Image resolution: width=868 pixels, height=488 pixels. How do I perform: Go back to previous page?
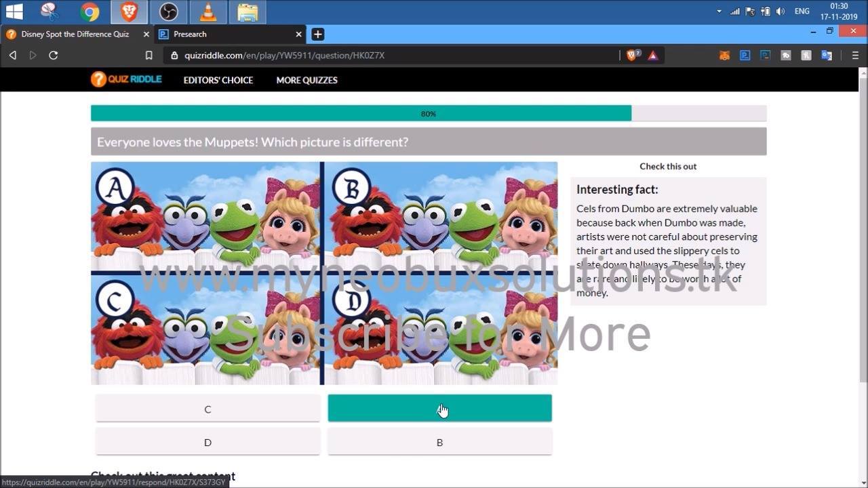[x=13, y=56]
